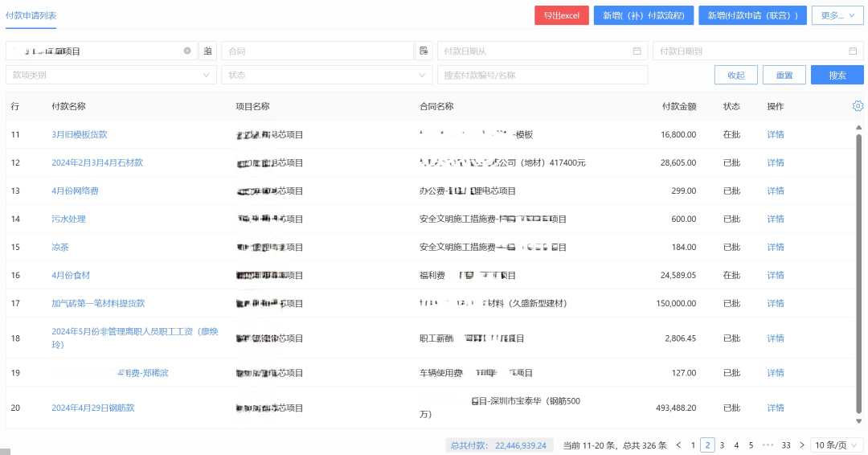Collapse filters with 收起 button
Image resolution: width=868 pixels, height=455 pixels.
click(735, 76)
